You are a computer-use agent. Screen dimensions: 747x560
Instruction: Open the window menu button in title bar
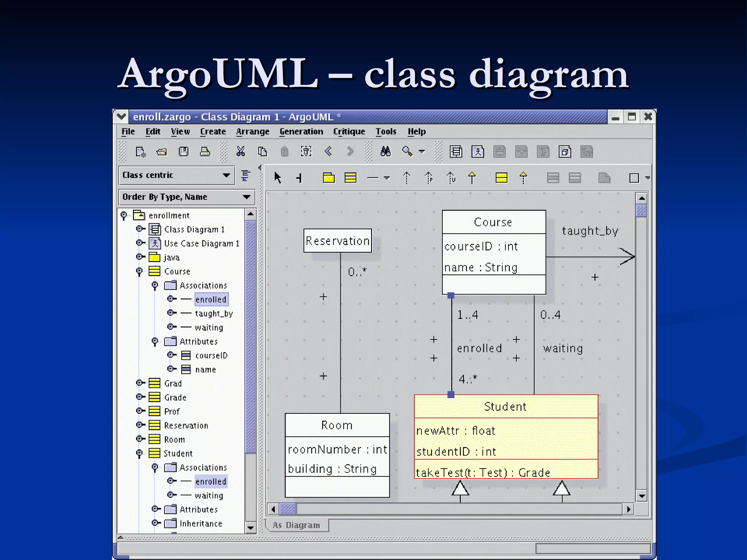[x=121, y=117]
